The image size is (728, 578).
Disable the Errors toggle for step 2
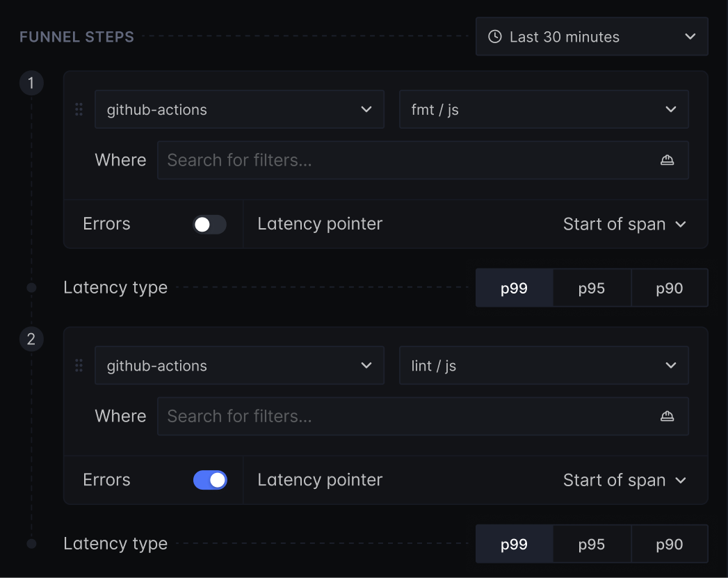point(209,480)
